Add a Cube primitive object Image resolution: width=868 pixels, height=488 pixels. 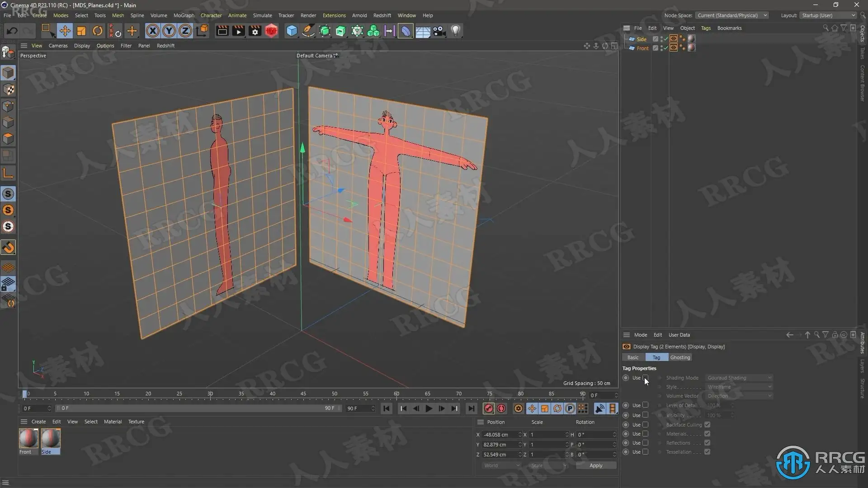point(292,31)
